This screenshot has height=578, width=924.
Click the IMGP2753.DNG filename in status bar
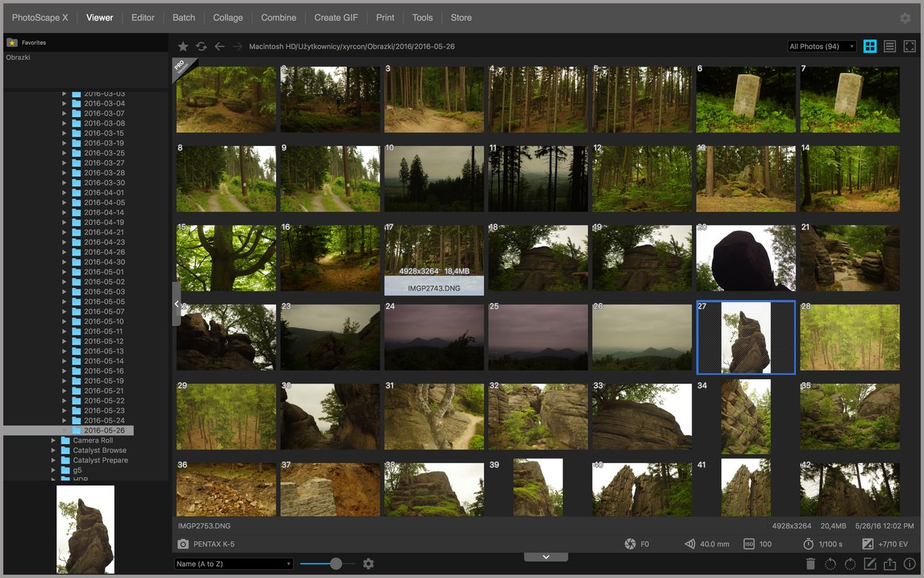(204, 526)
